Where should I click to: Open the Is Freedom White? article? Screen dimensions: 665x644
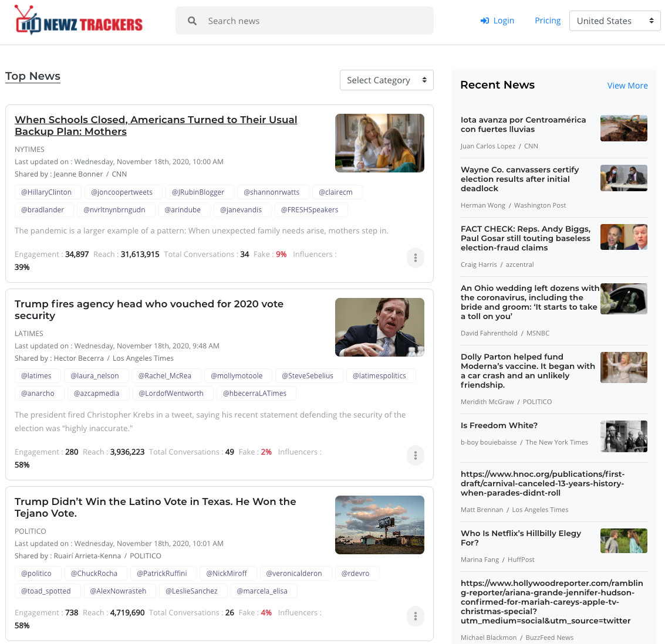(x=499, y=425)
